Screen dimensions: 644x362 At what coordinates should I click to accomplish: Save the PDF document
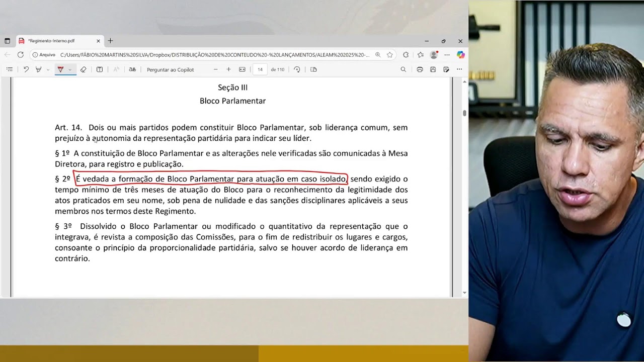433,69
